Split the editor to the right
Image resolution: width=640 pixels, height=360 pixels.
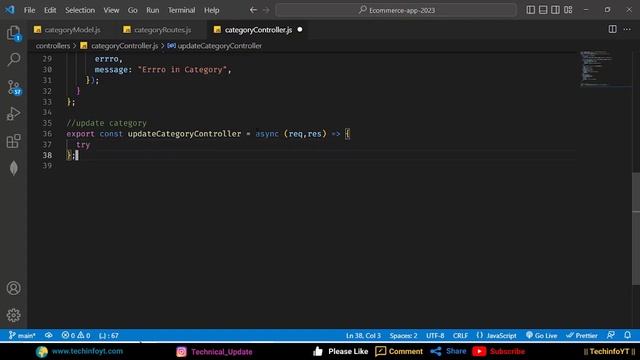click(x=612, y=29)
